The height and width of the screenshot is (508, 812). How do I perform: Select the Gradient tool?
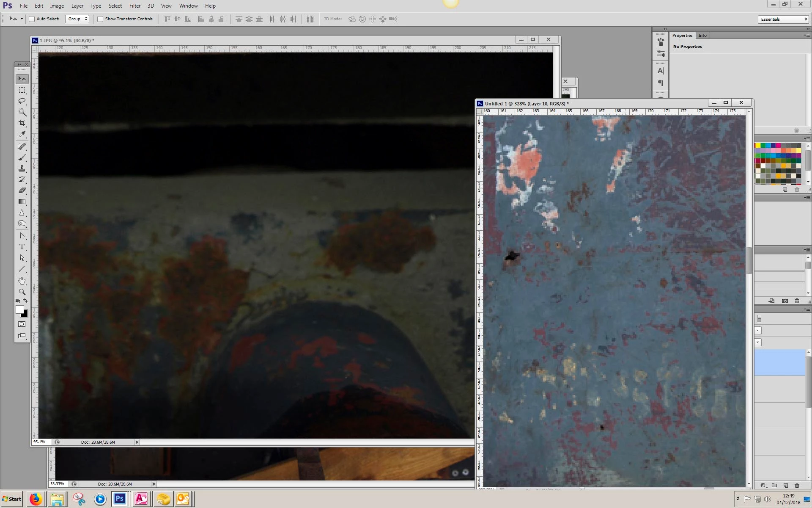tap(22, 202)
